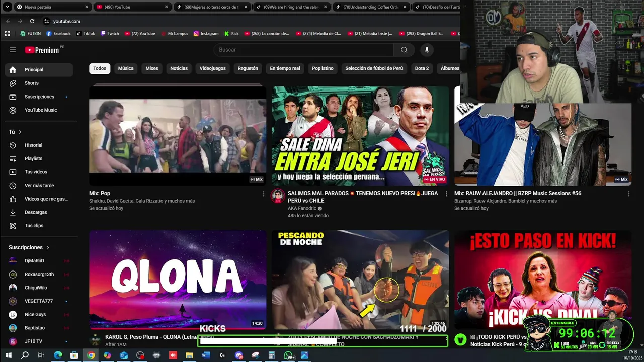Go back with browser back arrow
Screen dimensions: 644x362
pos(8,21)
